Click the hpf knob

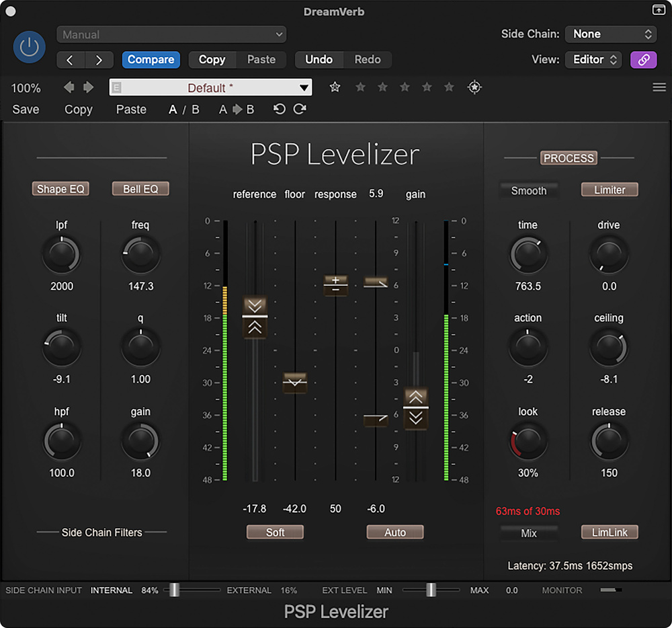coord(61,441)
